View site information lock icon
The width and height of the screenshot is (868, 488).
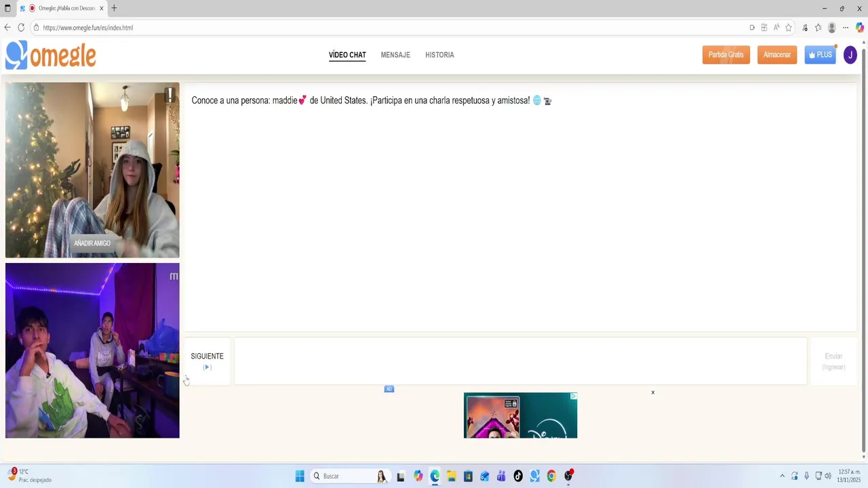[x=36, y=28]
